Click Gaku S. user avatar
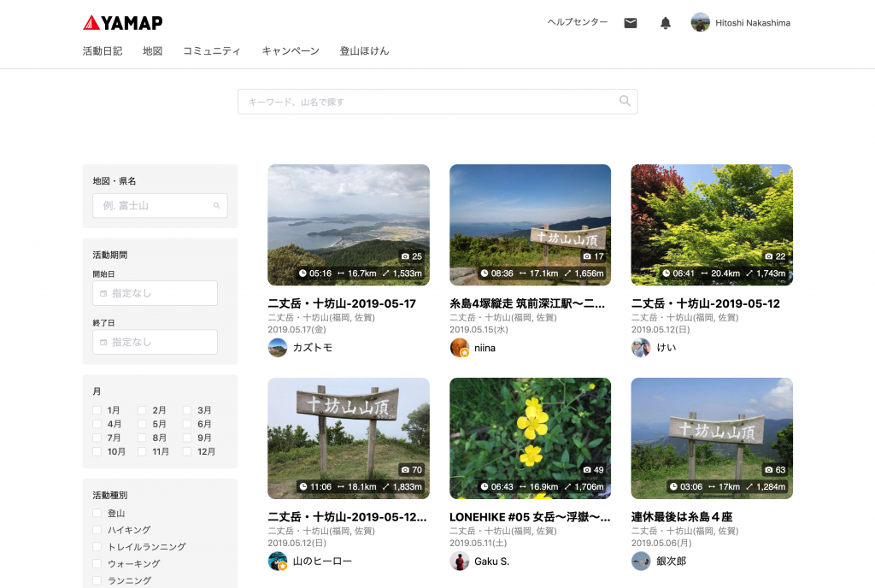Viewport: 875px width, 588px height. (x=460, y=562)
